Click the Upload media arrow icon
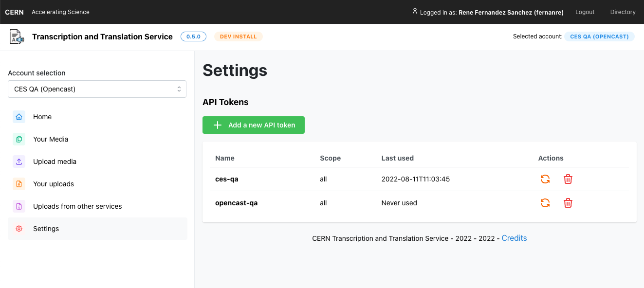The image size is (644, 288). point(19,162)
